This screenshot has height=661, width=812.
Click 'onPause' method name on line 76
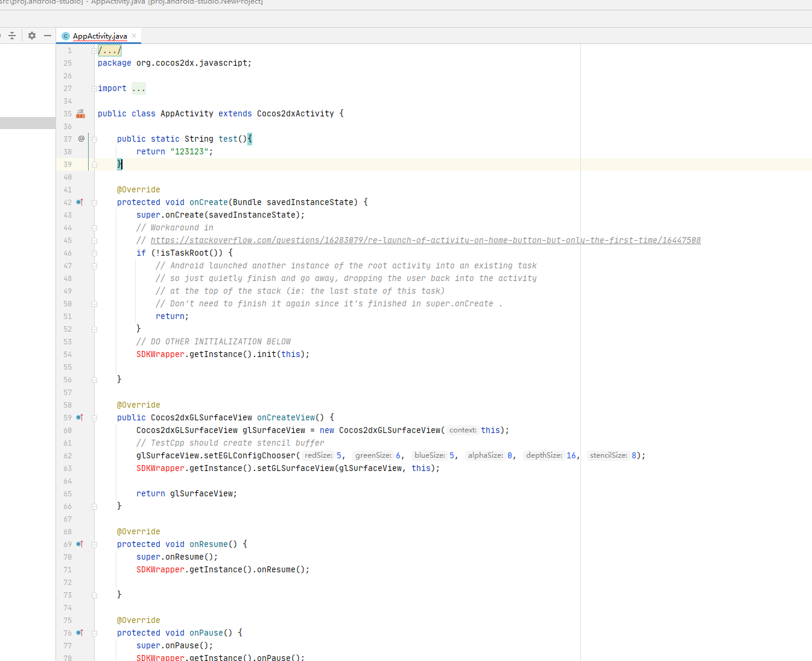point(206,633)
